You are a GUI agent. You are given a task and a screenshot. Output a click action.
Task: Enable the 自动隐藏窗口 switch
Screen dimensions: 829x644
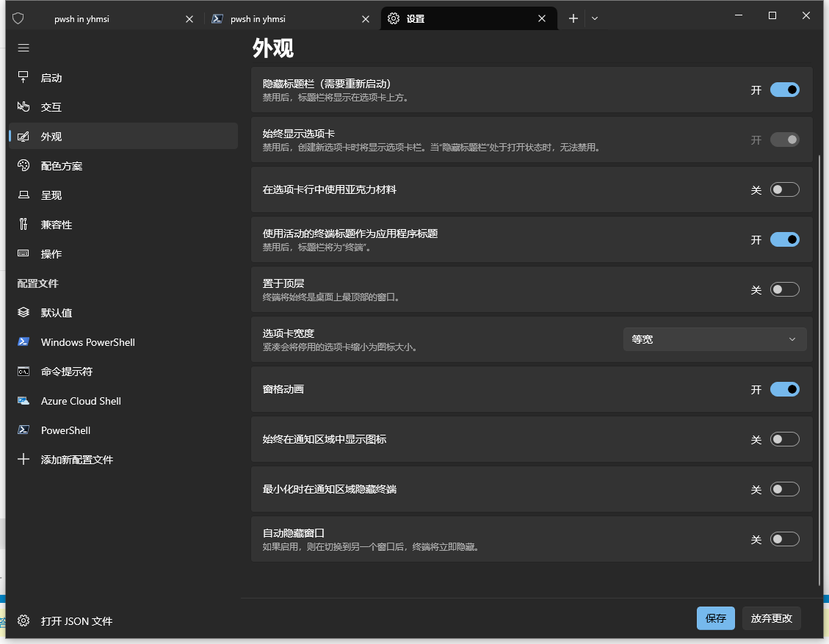click(785, 539)
